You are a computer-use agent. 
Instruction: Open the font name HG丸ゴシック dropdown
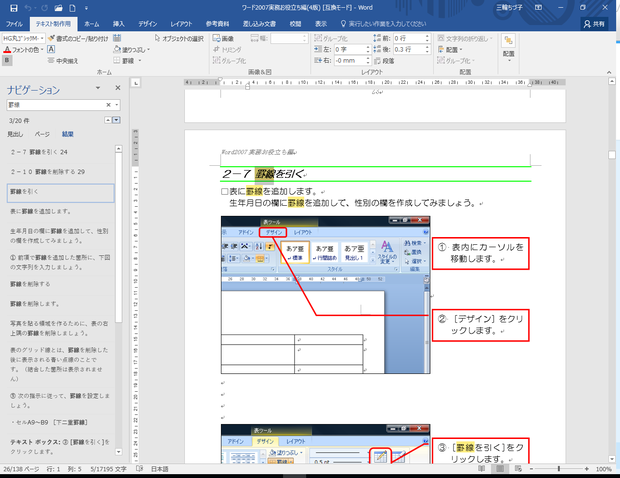(42, 38)
